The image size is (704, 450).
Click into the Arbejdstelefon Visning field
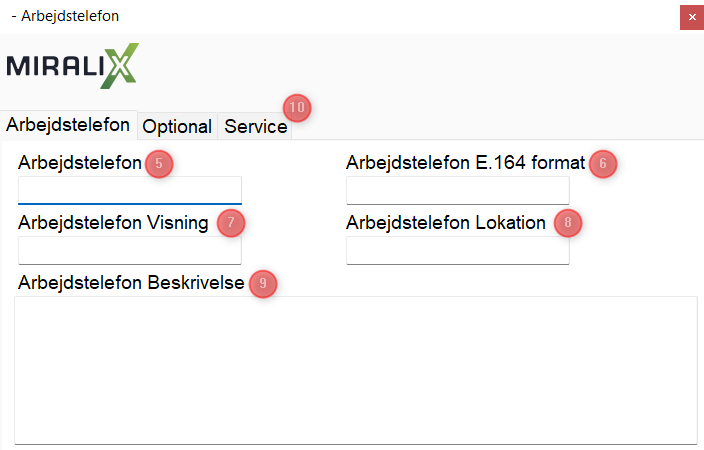coord(130,250)
